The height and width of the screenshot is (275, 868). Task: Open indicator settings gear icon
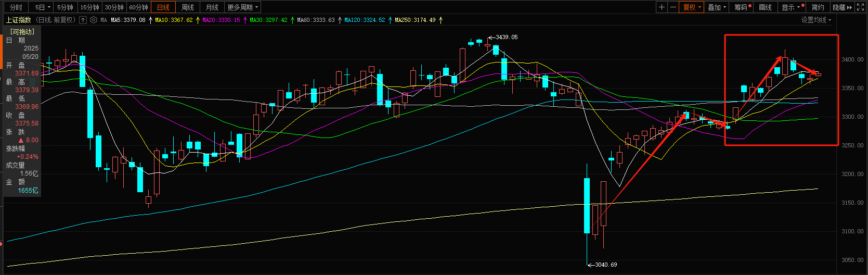coord(94,20)
